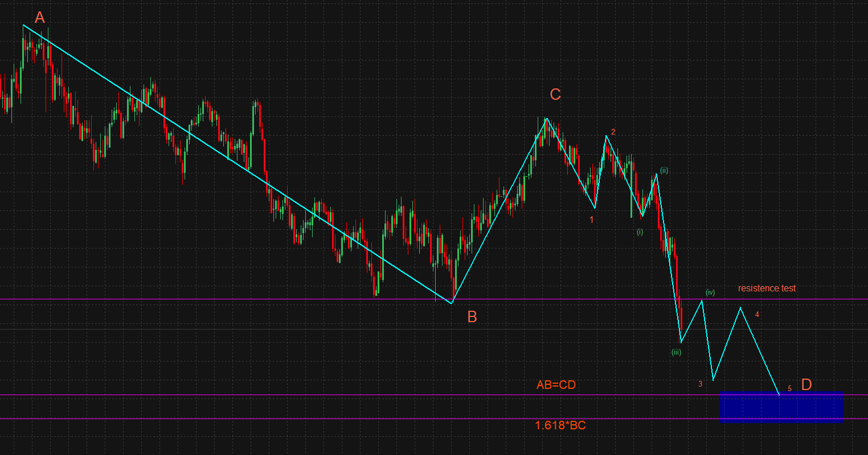Click the blue target zone rectangle
868x455 pixels.
tap(781, 407)
